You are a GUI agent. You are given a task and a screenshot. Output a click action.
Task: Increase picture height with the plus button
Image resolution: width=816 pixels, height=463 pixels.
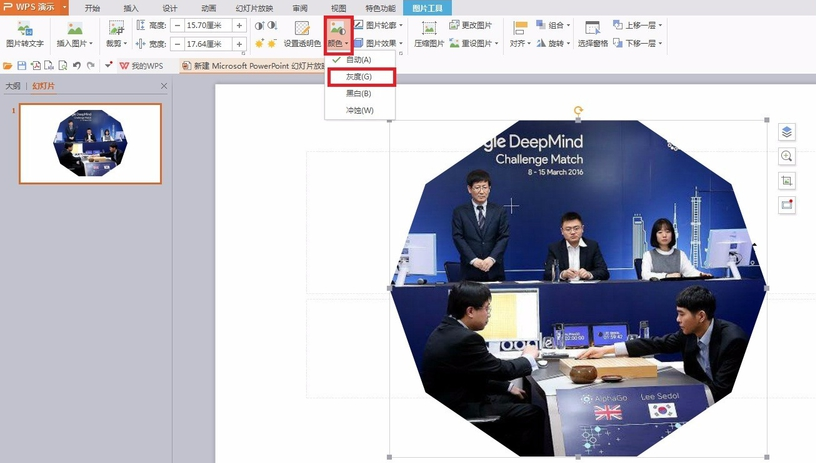pos(239,25)
